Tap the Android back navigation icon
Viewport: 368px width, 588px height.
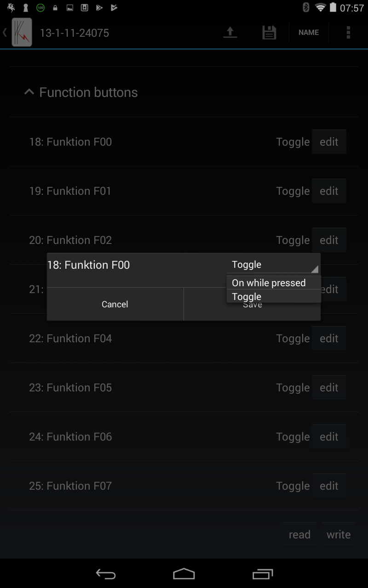[x=105, y=574]
